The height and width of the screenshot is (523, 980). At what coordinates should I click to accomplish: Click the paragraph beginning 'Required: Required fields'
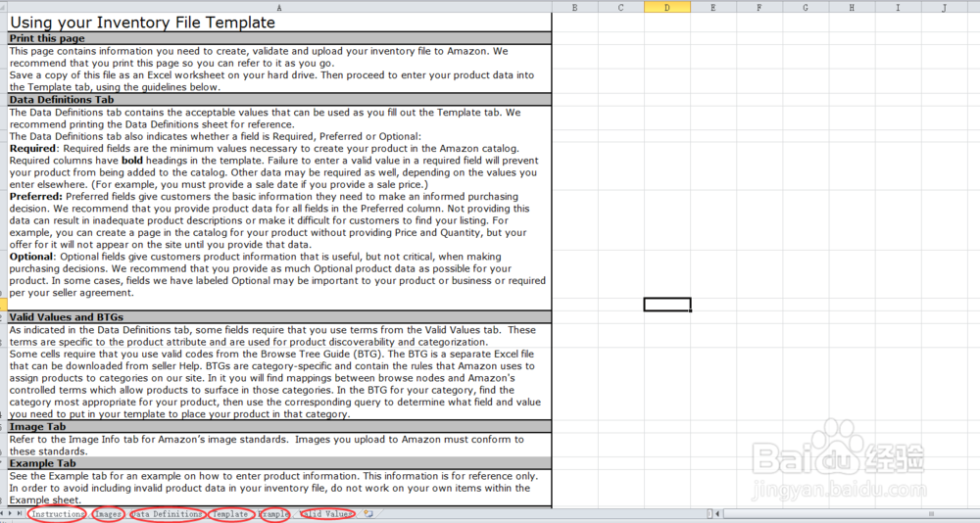click(x=273, y=166)
